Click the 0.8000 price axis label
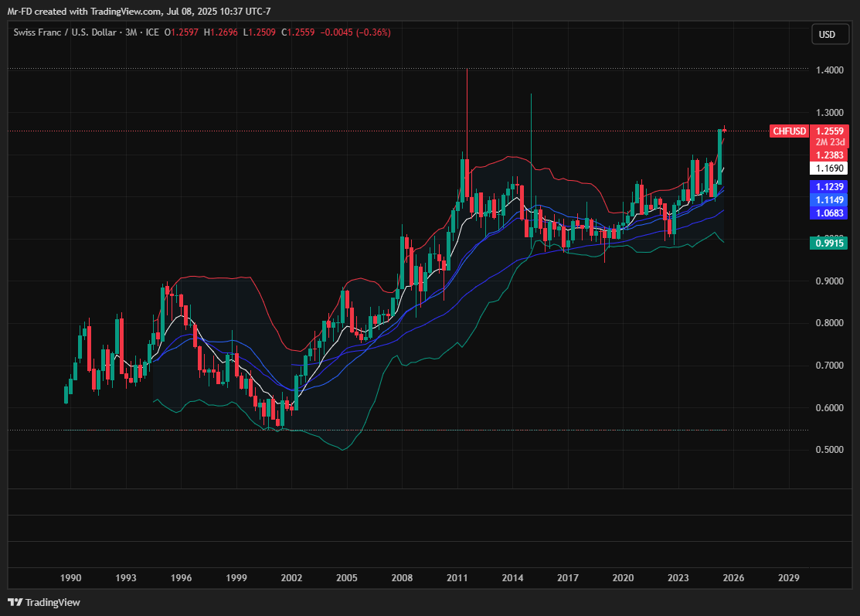Screen dimensions: 860x616 click(x=829, y=323)
